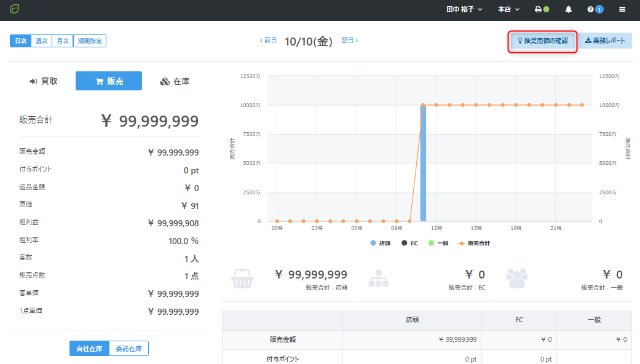This screenshot has width=640, height=364.
Task: Toggle the 販売合計 legend line series
Action: 474,243
